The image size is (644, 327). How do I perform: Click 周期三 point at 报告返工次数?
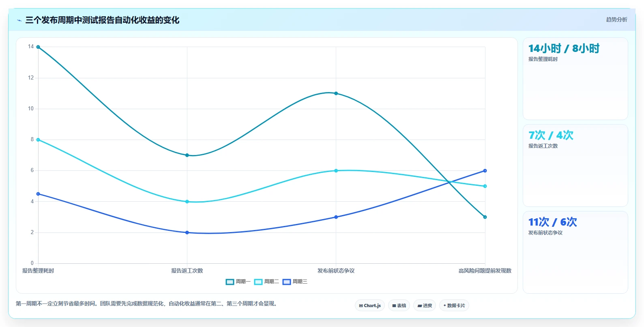[x=187, y=232]
